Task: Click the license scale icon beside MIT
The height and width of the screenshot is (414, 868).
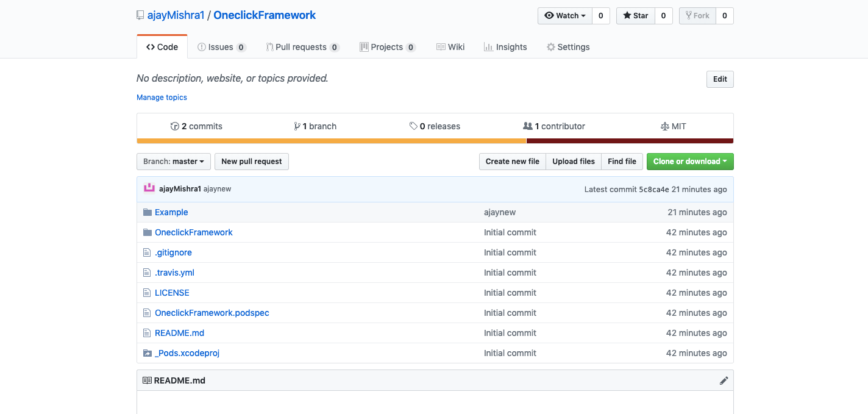Action: point(665,126)
